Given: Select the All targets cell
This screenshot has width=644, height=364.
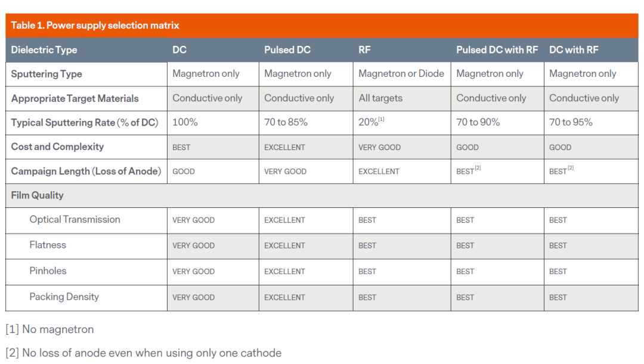Looking at the screenshot, I should [380, 98].
